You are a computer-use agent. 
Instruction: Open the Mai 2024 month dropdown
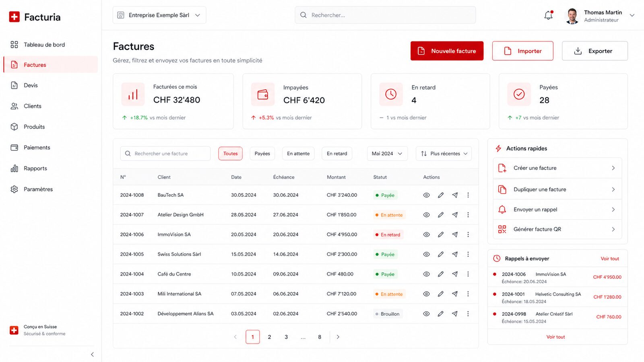(387, 154)
